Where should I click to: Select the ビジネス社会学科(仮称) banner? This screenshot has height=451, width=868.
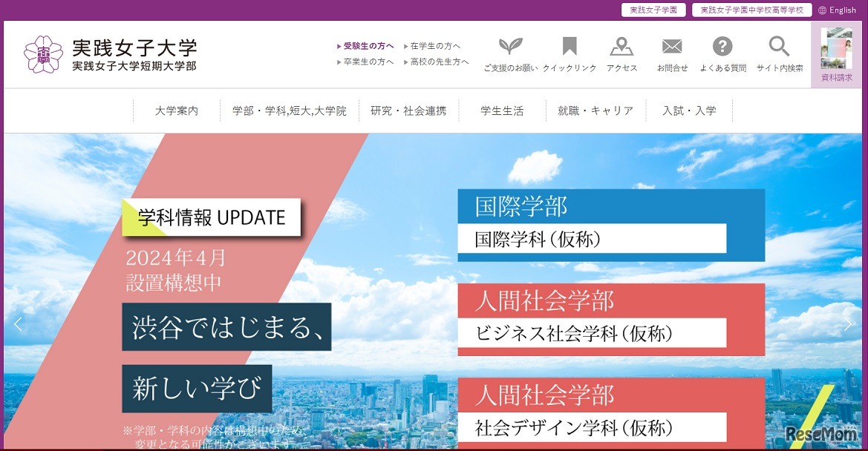coord(592,333)
